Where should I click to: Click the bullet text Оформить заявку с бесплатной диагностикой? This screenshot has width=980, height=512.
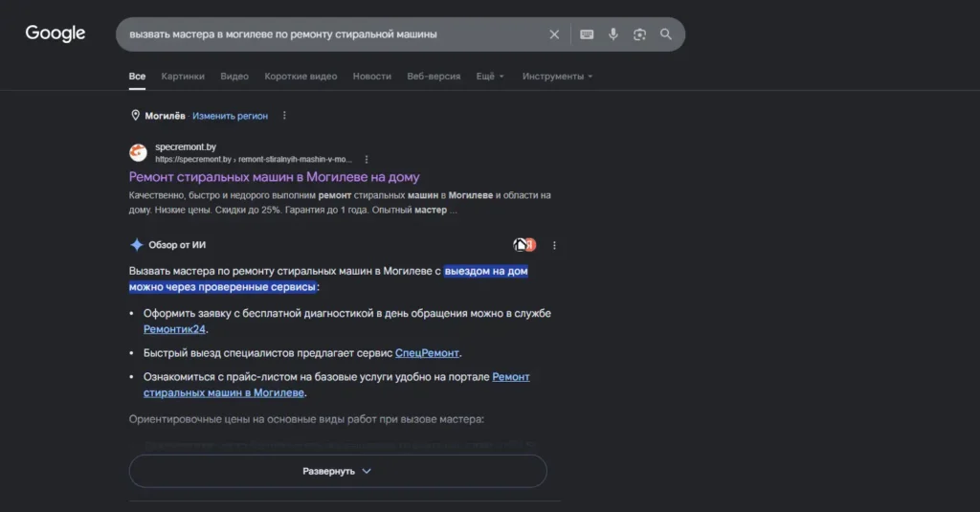258,313
